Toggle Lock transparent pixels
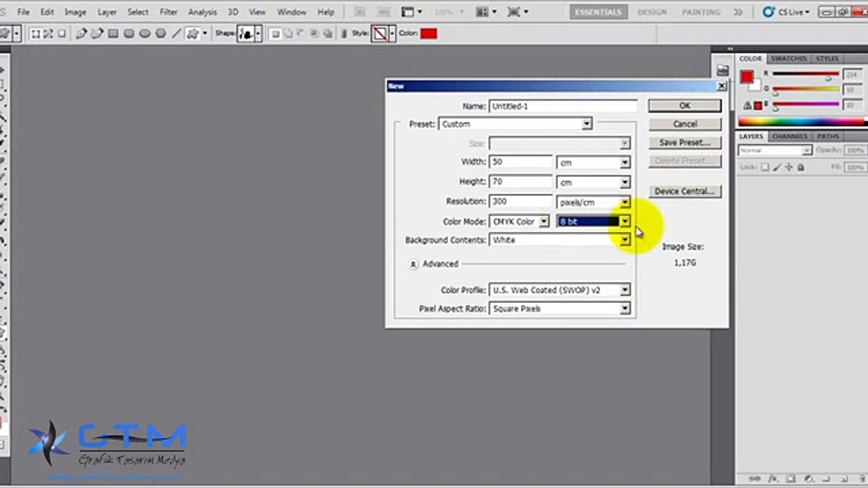This screenshot has width=868, height=488. [766, 167]
